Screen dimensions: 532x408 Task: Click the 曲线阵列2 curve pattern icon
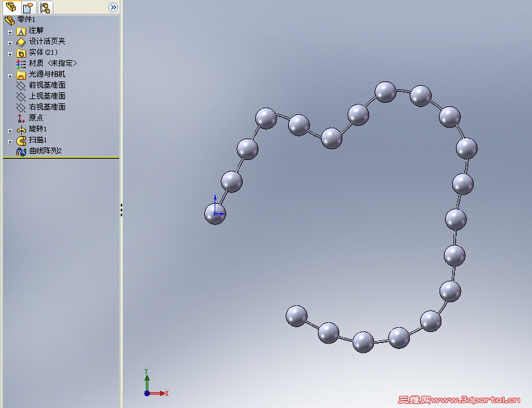[21, 151]
